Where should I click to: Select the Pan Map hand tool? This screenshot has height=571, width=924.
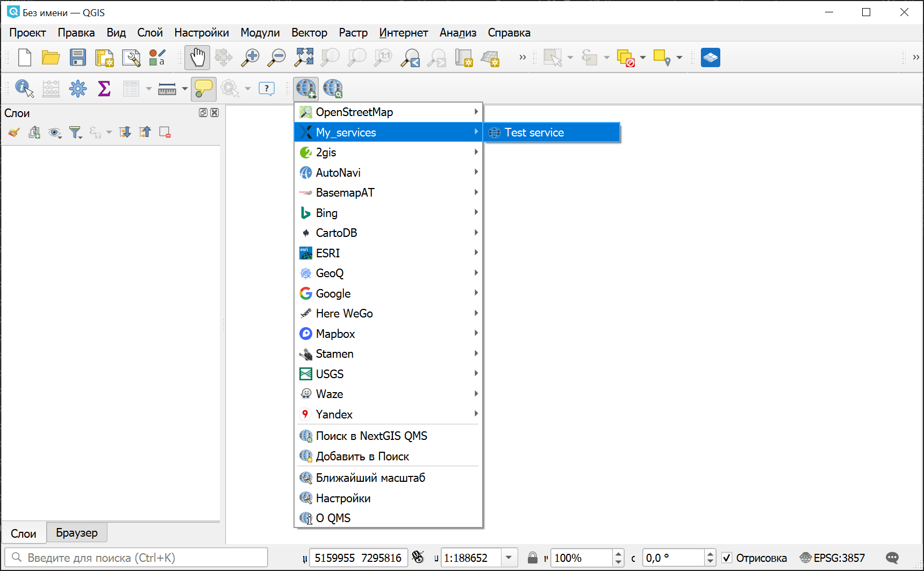(197, 57)
